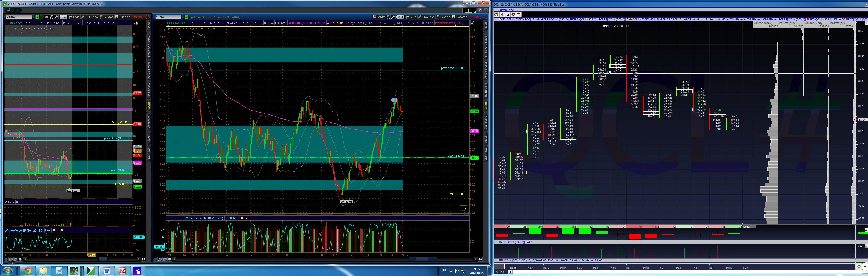Open Studies menu in the left 5m chart

click(x=106, y=17)
